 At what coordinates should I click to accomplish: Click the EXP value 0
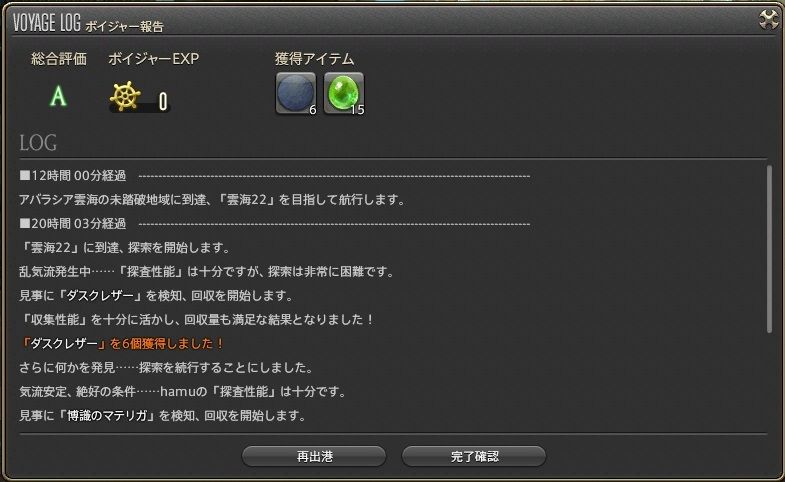click(x=163, y=102)
